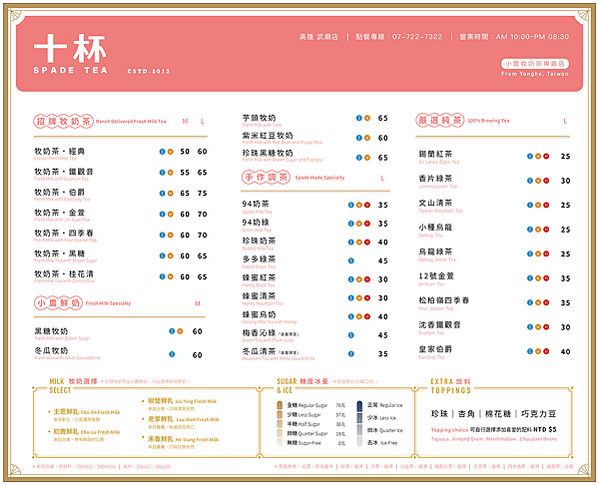
Task: Click the 巧克力豆 topping option
Action: click(x=538, y=414)
